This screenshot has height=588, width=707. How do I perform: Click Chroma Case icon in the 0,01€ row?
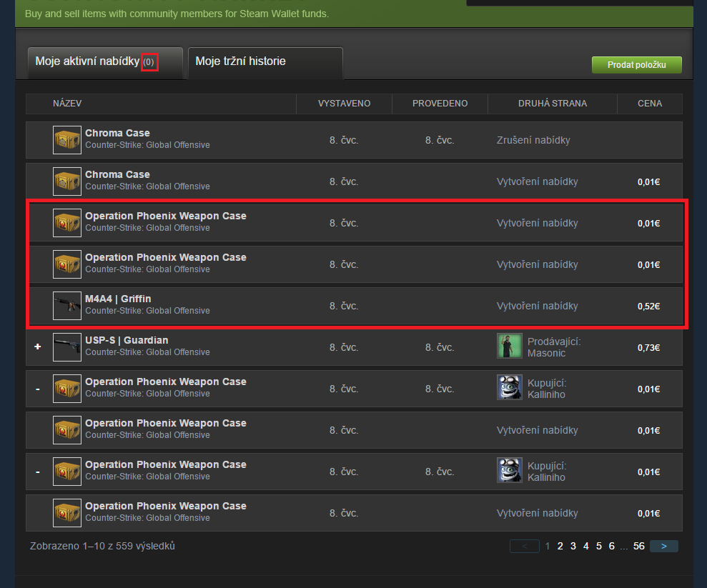pos(67,181)
